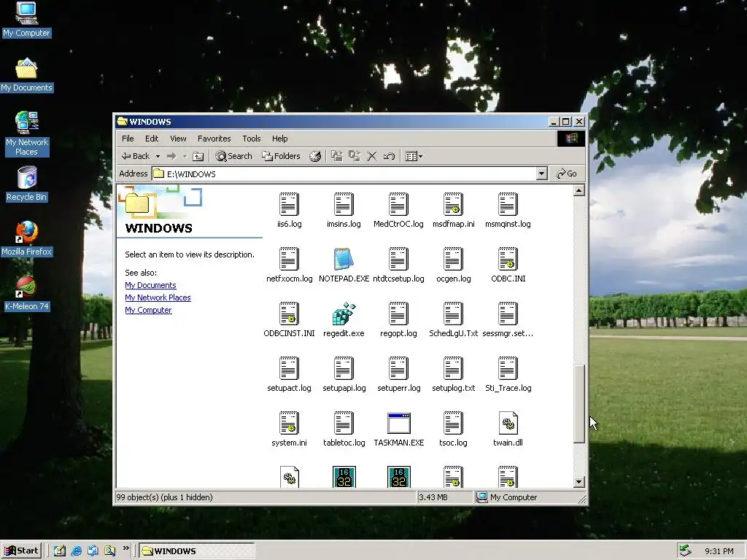This screenshot has height=560, width=747.
Task: Select the setupapi.log file
Action: [x=344, y=374]
